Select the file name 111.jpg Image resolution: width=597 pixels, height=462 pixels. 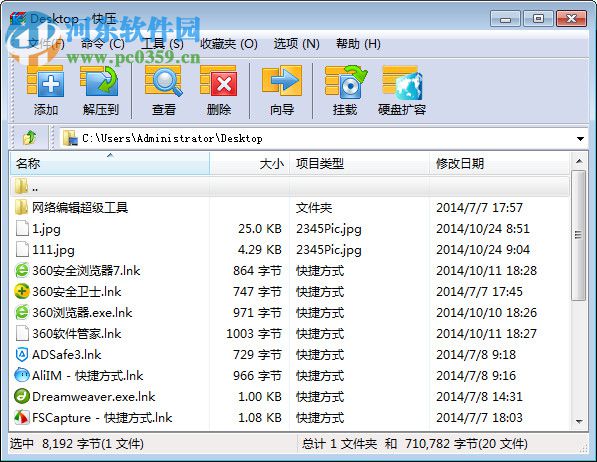point(53,249)
